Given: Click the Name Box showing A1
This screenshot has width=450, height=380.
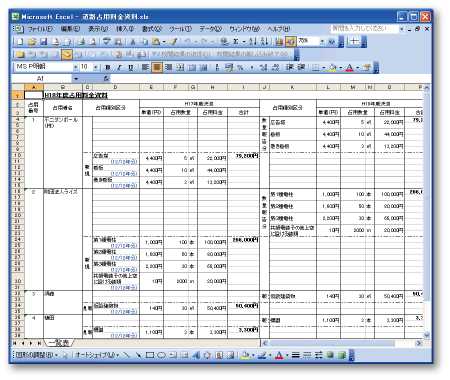Looking at the screenshot, I should coord(41,79).
